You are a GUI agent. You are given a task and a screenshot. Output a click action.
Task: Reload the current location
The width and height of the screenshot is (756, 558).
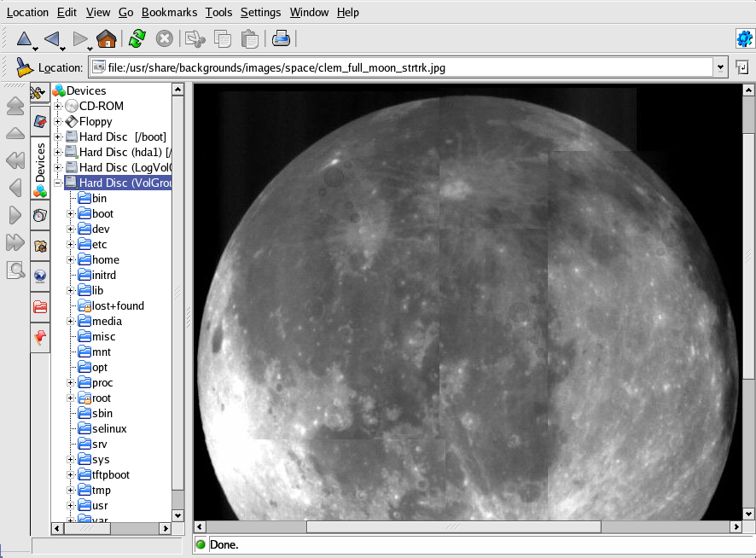[x=137, y=39]
